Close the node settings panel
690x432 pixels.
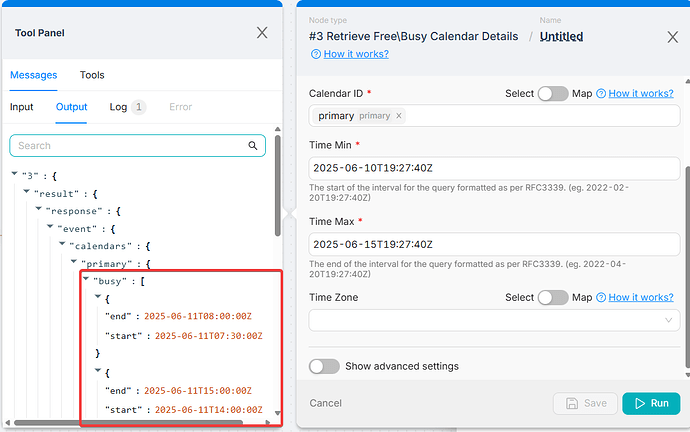(x=672, y=36)
